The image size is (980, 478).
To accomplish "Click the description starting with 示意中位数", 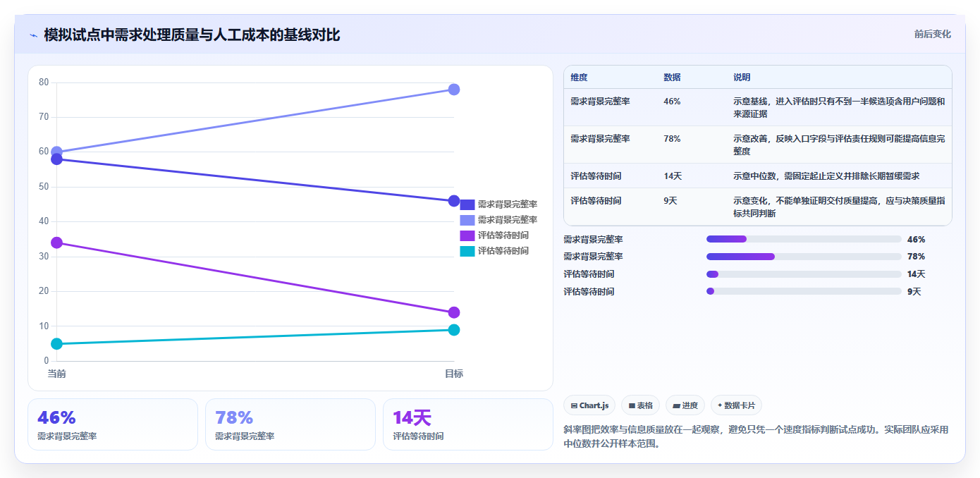I will [x=826, y=176].
